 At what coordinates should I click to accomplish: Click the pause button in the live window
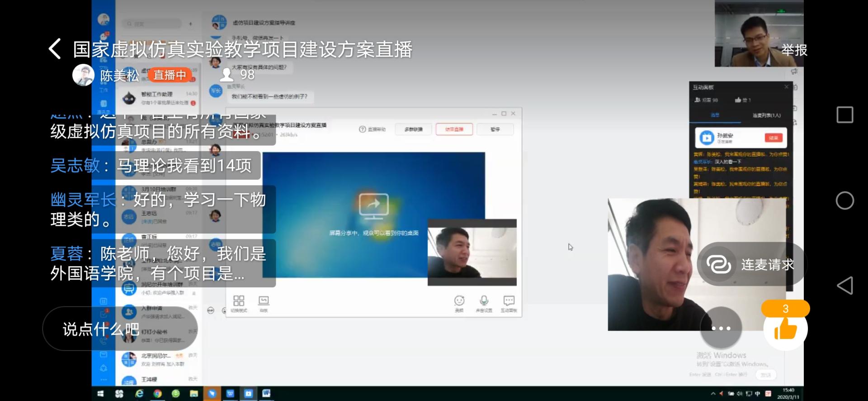click(x=495, y=129)
